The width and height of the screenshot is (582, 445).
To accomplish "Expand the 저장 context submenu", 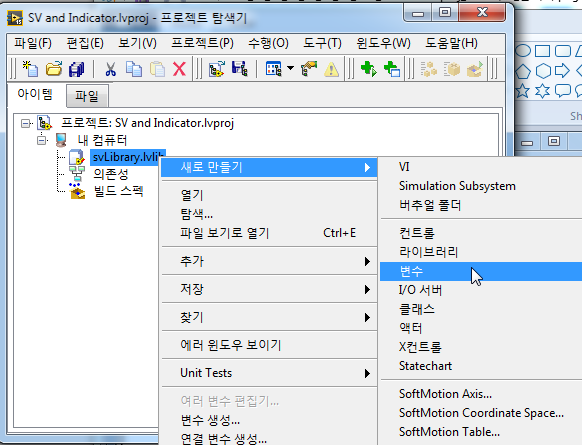I will (x=269, y=289).
